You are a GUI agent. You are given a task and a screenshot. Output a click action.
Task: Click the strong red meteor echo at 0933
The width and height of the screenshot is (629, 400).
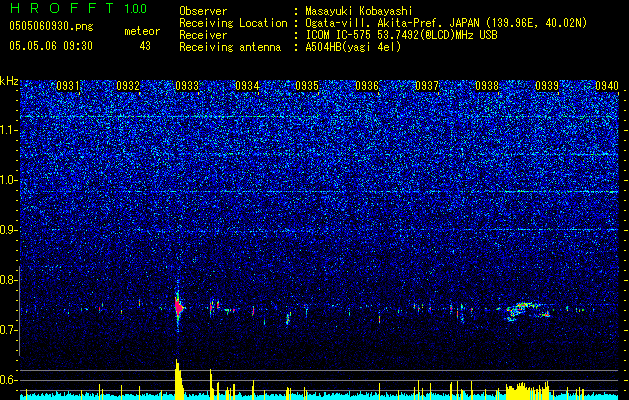[179, 308]
